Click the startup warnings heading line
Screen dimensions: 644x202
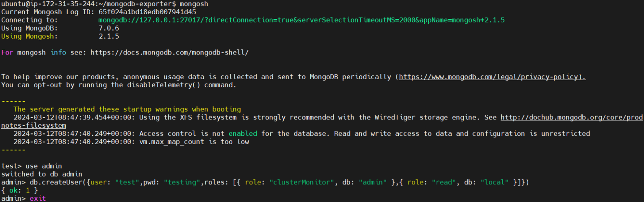127,109
